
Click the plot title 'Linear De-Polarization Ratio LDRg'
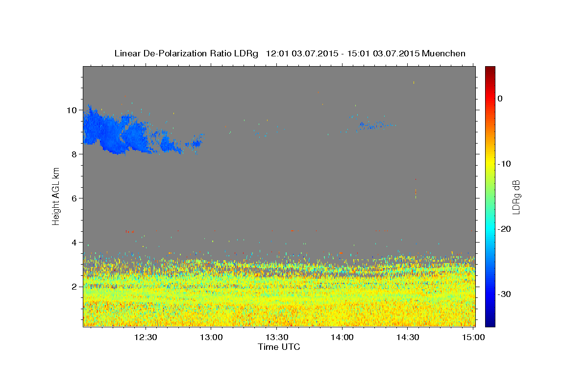186,53
